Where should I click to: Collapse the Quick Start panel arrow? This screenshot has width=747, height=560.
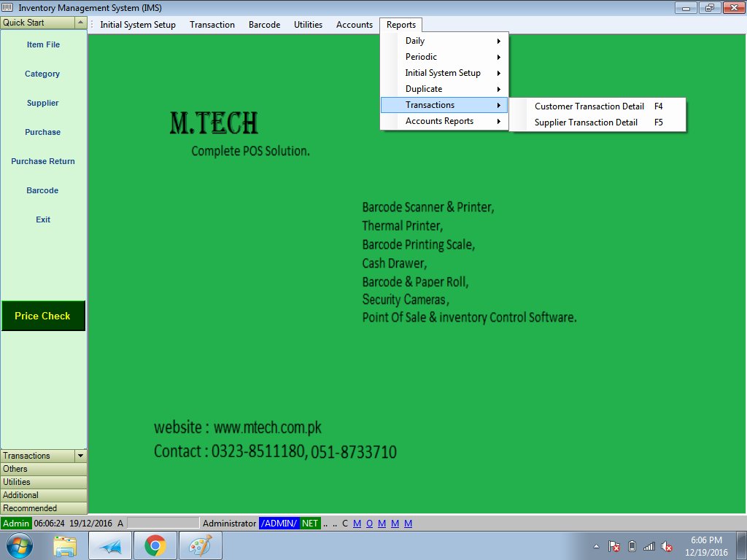click(x=80, y=23)
